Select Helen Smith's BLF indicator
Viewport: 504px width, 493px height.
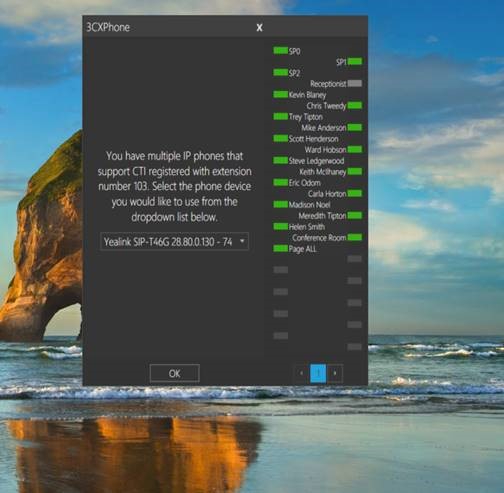pos(280,227)
